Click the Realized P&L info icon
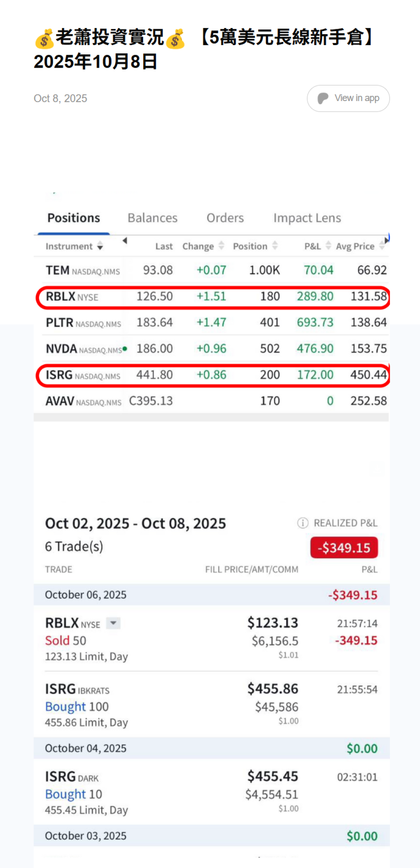 (x=303, y=523)
